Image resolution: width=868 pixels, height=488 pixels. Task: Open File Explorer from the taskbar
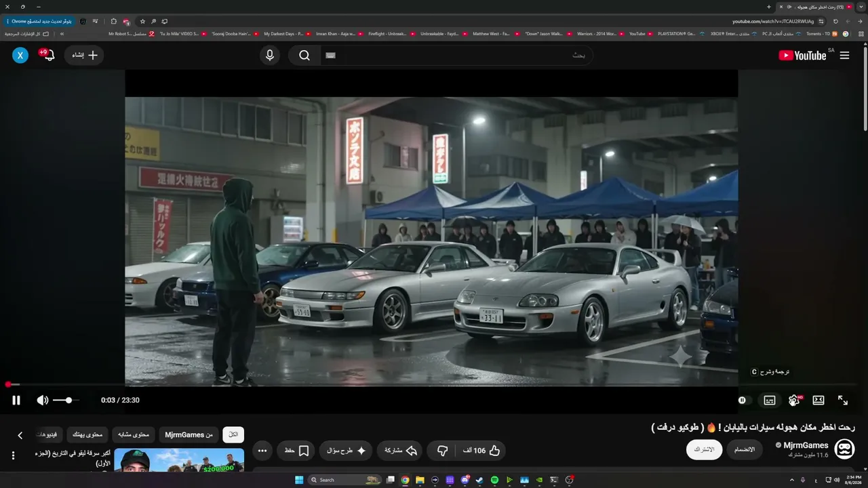click(x=420, y=480)
